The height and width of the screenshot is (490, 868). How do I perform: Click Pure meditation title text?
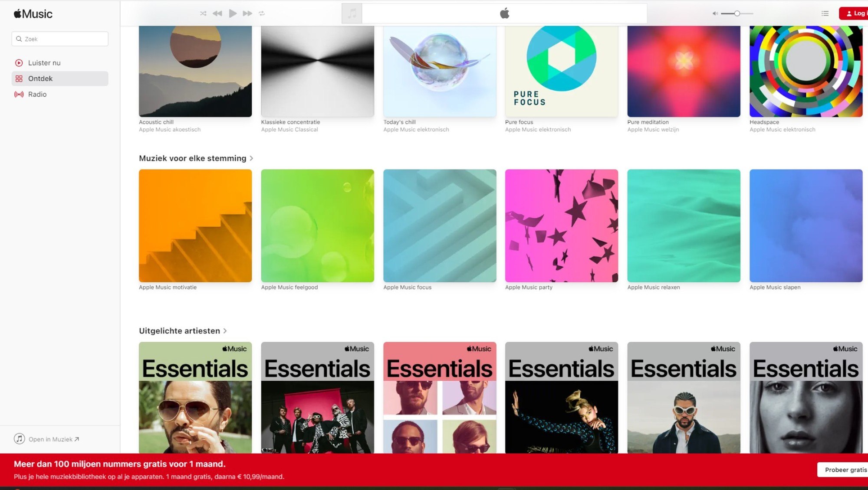(648, 122)
